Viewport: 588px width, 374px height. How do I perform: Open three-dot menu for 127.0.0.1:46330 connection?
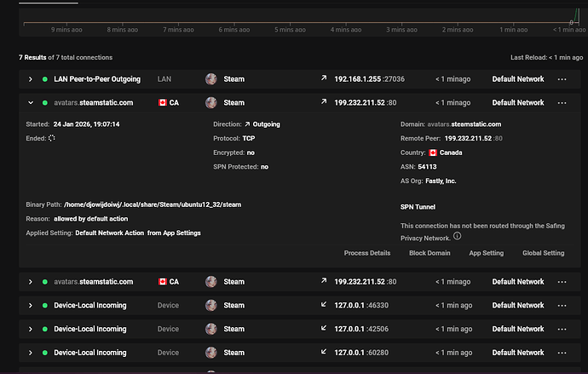pos(562,305)
